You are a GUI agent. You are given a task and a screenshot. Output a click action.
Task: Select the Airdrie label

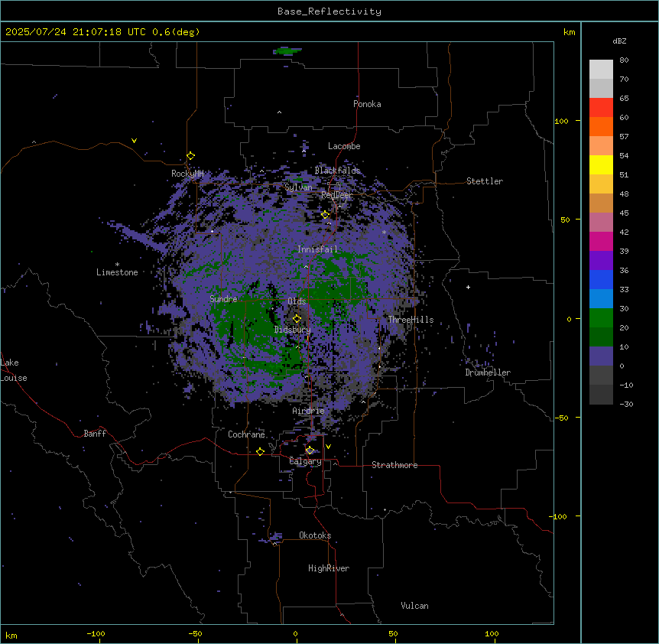[309, 411]
